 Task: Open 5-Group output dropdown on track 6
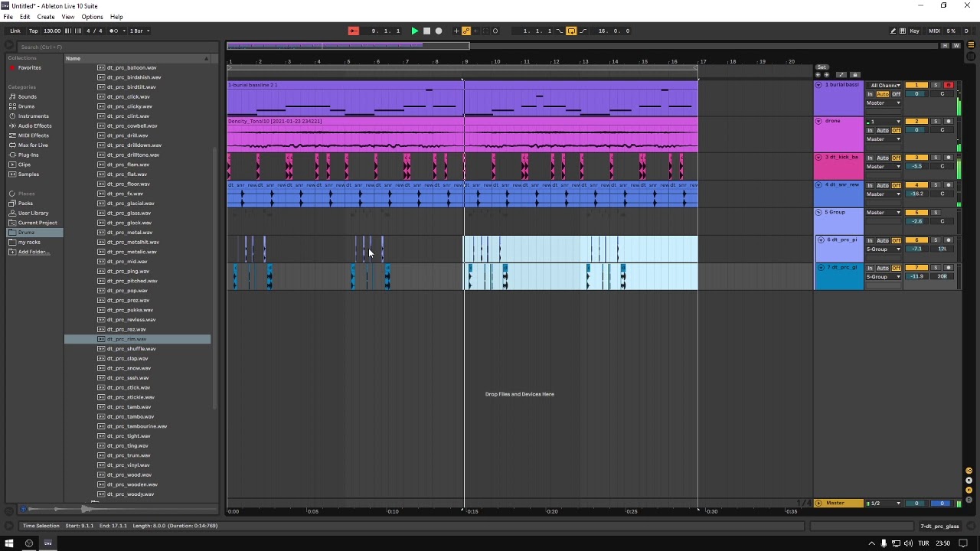[884, 249]
